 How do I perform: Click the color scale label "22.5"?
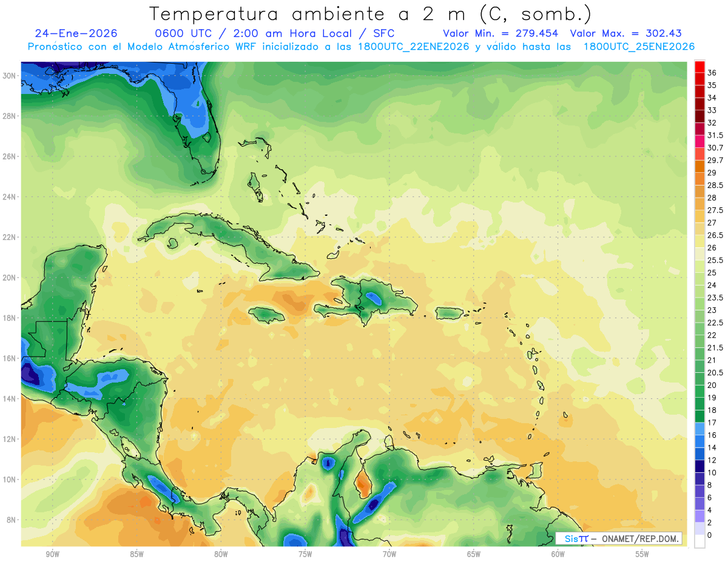pos(715,322)
